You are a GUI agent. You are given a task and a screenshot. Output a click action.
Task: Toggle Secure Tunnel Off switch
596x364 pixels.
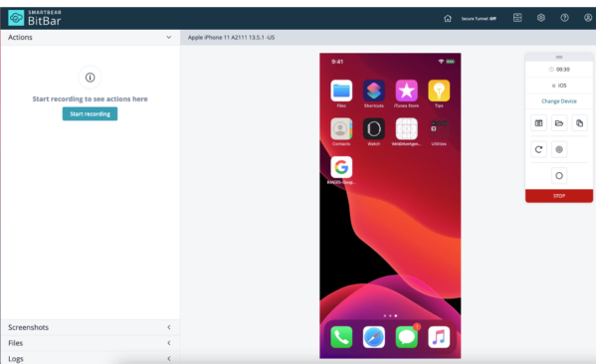479,18
